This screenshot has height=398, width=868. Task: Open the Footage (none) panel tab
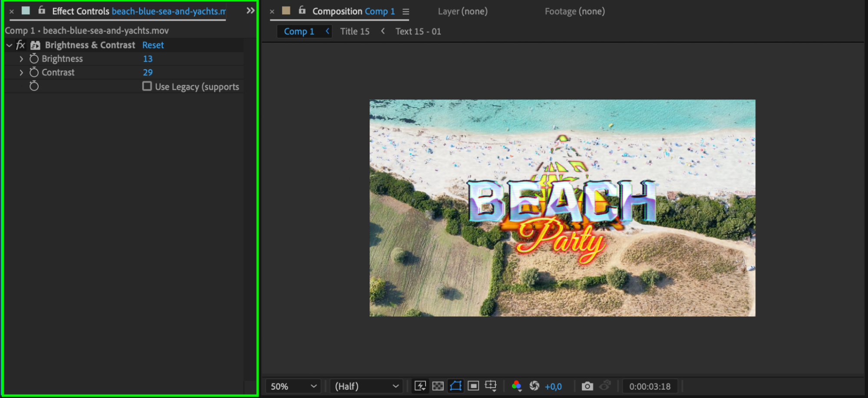click(x=574, y=11)
